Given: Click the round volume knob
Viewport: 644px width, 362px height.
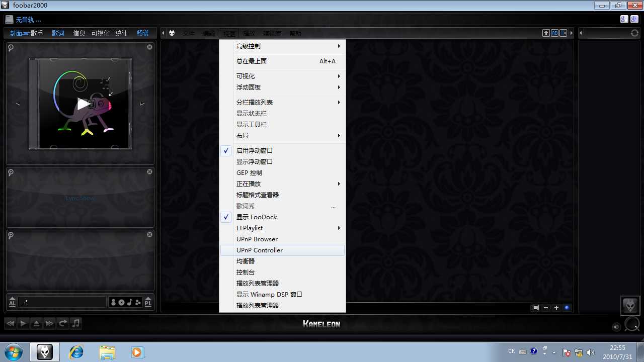Looking at the screenshot, I should 632,324.
